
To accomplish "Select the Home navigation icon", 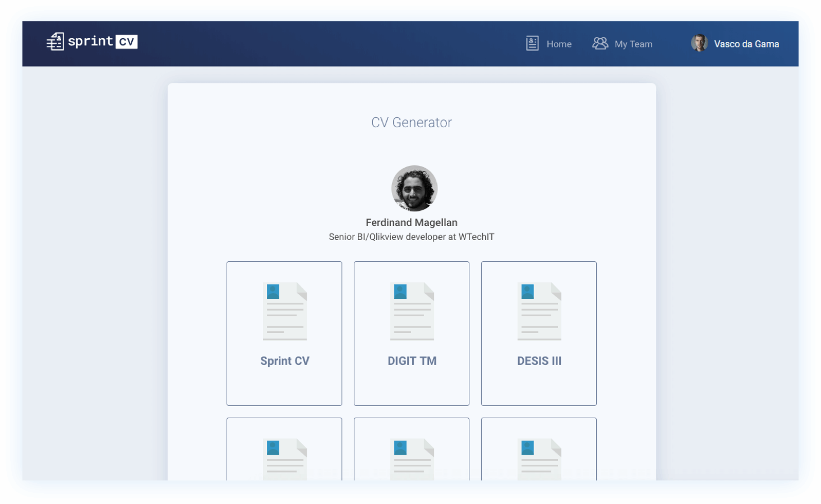I will [531, 43].
